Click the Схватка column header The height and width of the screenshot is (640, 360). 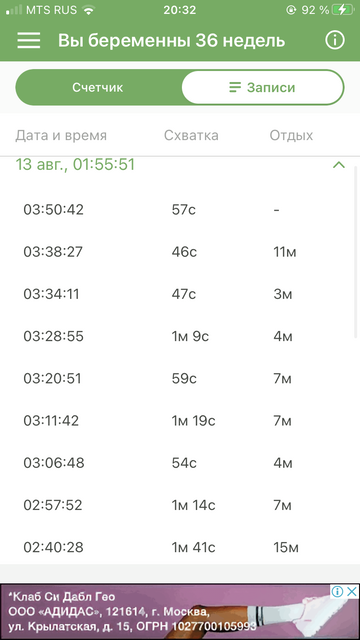point(191,136)
